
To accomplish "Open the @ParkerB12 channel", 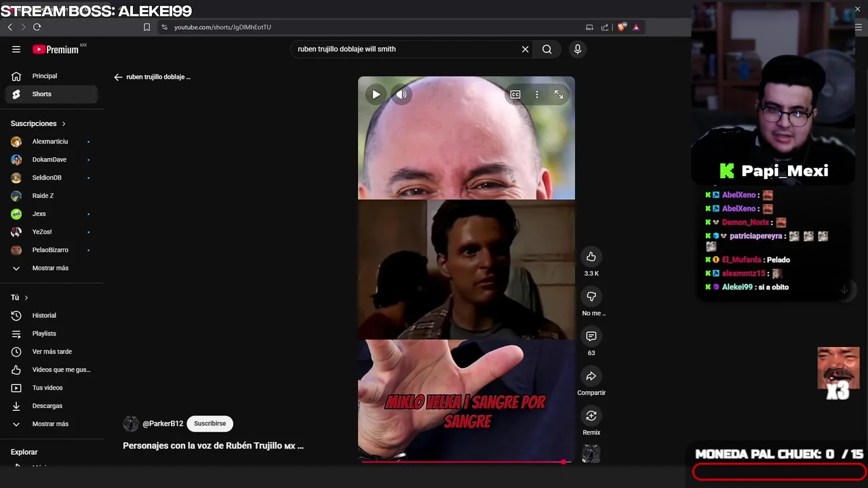I will tap(163, 424).
